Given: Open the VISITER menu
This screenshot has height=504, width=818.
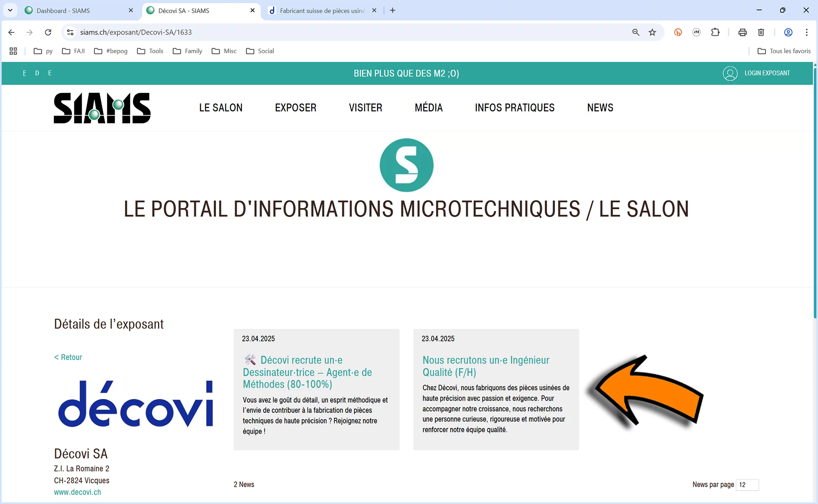Looking at the screenshot, I should (x=366, y=108).
